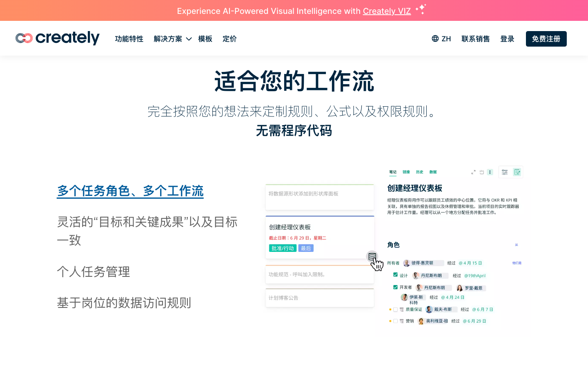Uncheck the 开发者 role checkbox
This screenshot has width=588, height=368.
395,287
